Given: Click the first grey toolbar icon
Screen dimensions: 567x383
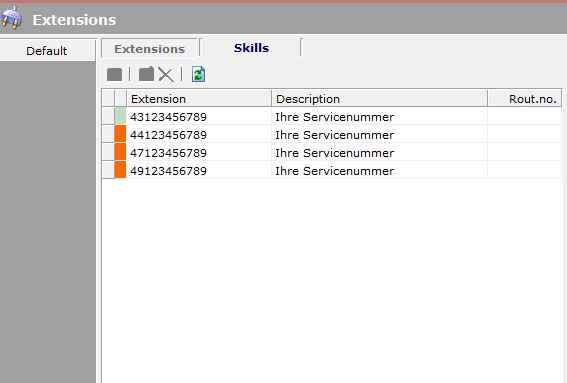Looking at the screenshot, I should (x=115, y=75).
